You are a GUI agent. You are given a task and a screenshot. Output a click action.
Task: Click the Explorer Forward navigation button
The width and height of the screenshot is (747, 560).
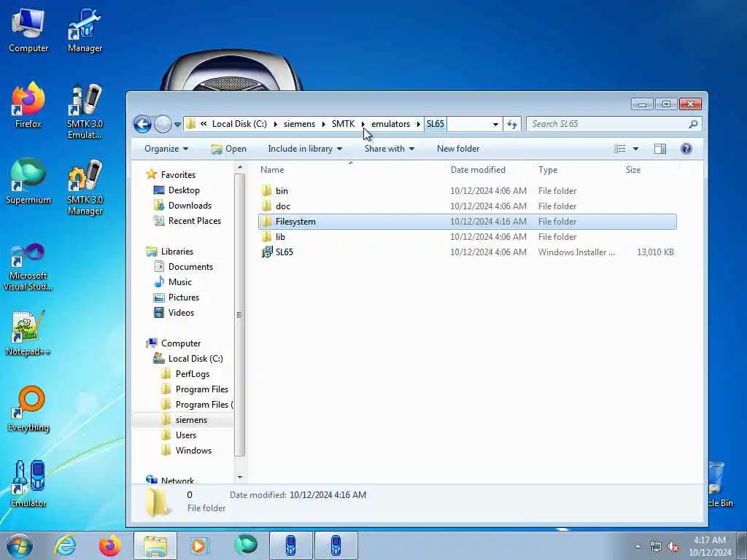click(x=163, y=124)
